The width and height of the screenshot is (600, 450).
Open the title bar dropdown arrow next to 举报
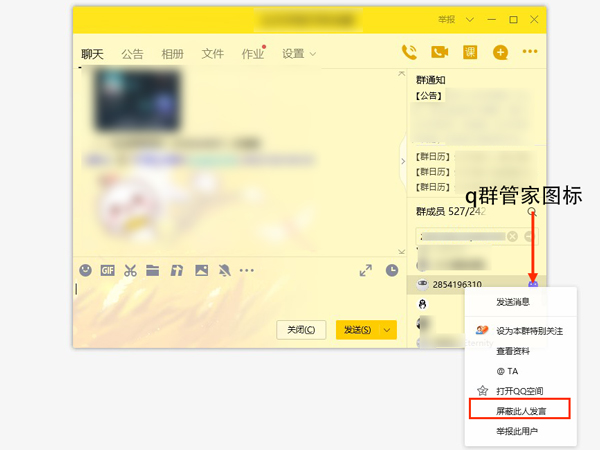click(x=469, y=19)
